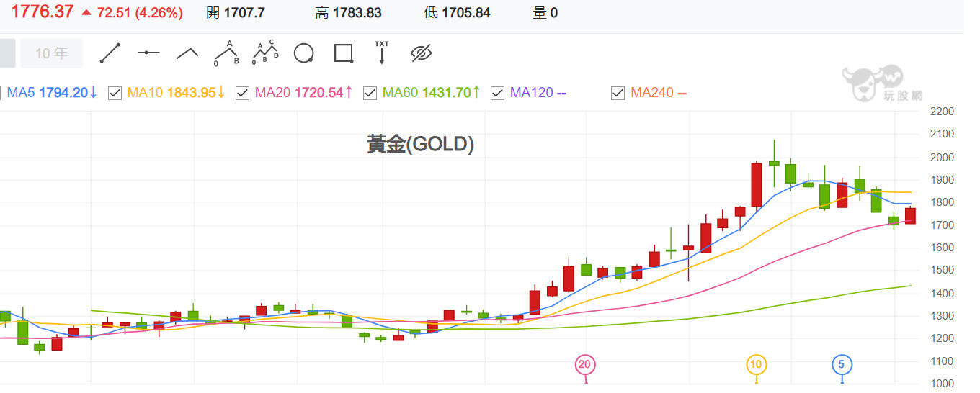Select the rectangle drawing tool
Image resolution: width=980 pixels, height=393 pixels.
(x=343, y=53)
